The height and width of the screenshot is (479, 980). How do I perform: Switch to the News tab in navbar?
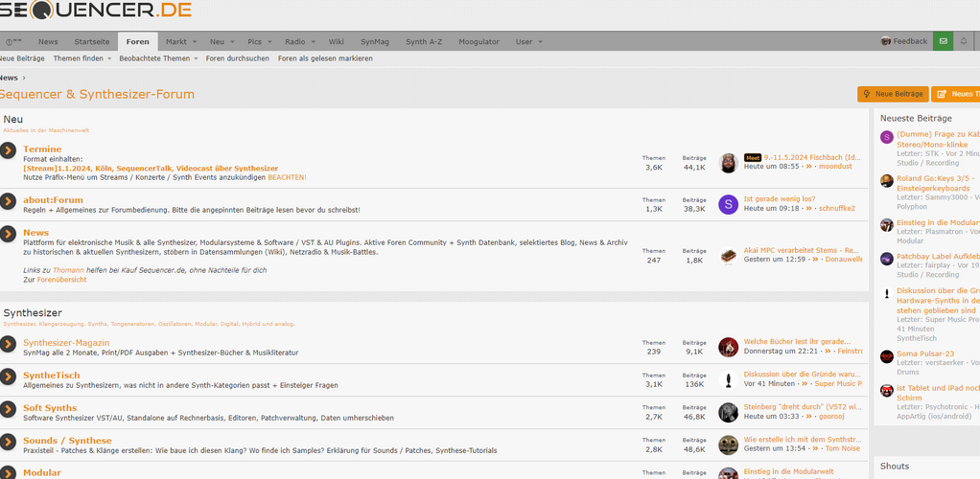(48, 42)
